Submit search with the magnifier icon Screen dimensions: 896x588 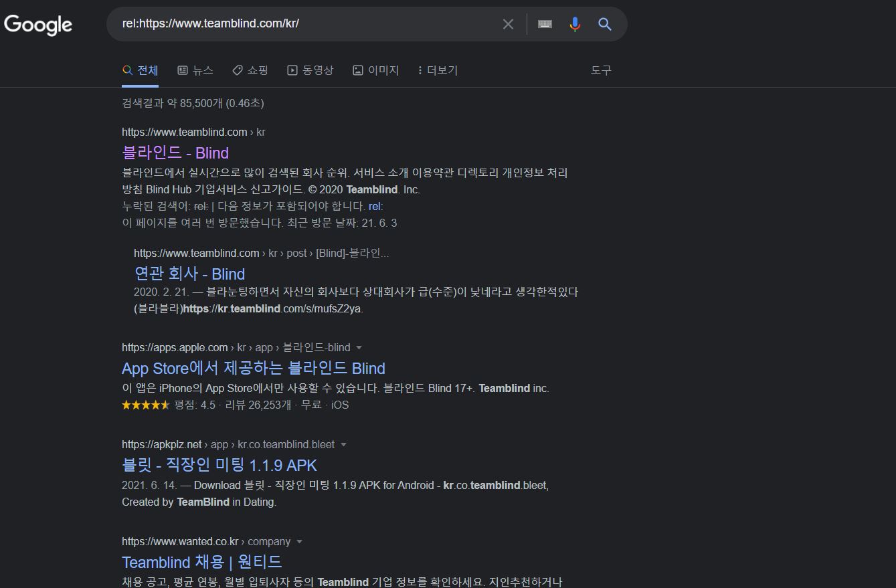pyautogui.click(x=605, y=24)
